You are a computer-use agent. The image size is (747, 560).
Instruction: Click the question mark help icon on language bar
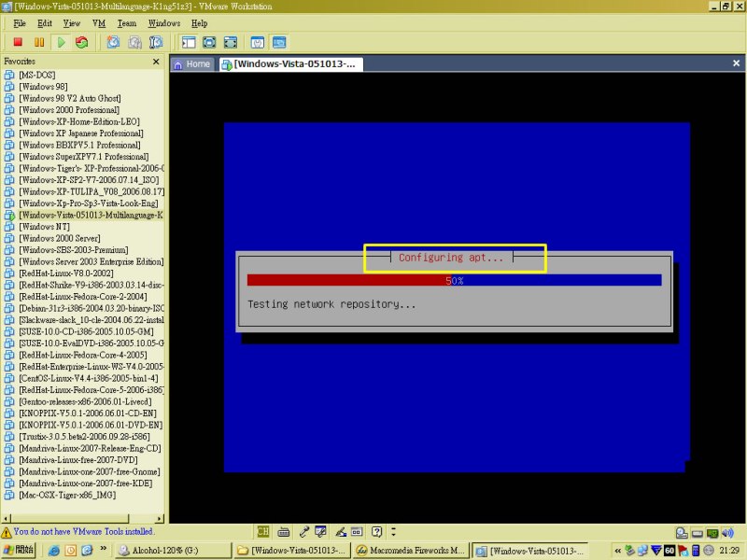coord(377,531)
